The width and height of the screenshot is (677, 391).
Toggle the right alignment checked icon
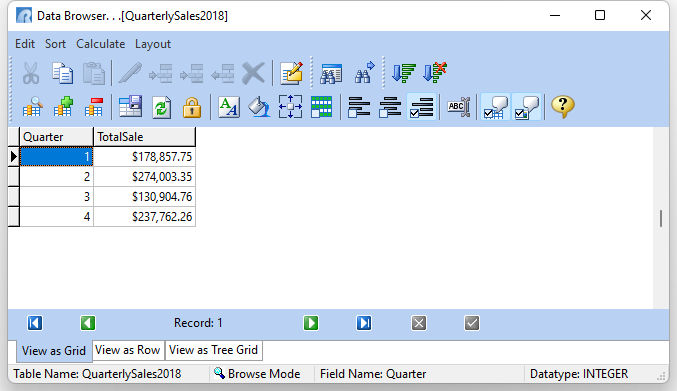click(x=421, y=107)
